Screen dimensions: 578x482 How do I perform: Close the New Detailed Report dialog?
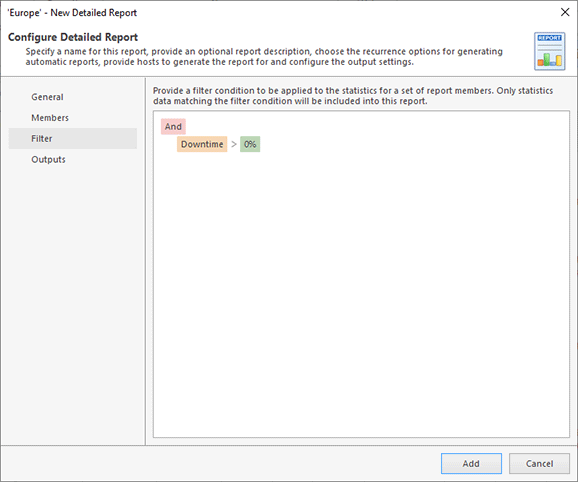565,12
